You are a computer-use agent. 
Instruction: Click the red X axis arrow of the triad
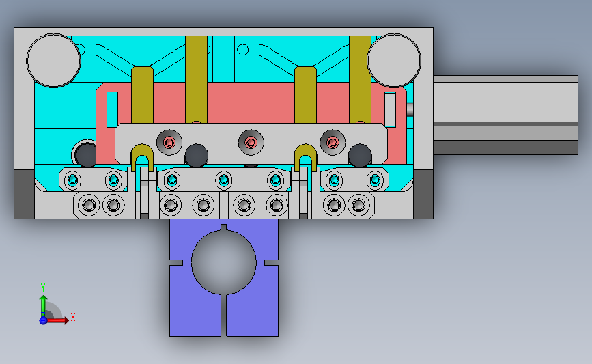57,320
